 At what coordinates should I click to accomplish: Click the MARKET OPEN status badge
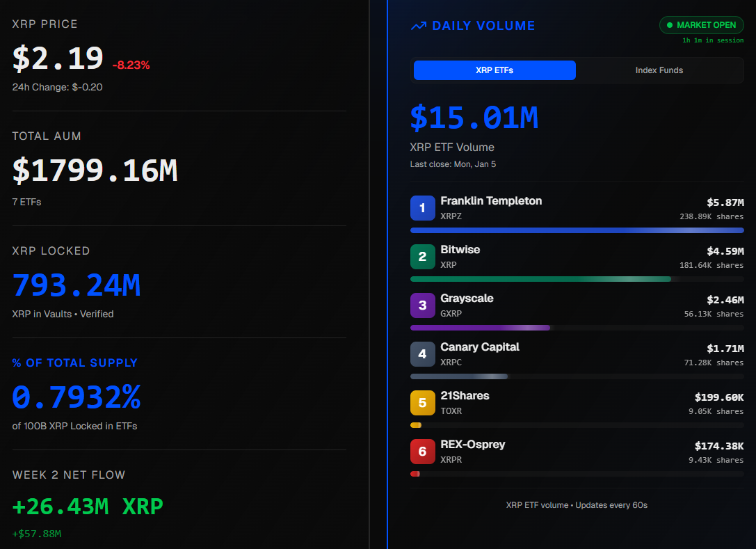[702, 25]
